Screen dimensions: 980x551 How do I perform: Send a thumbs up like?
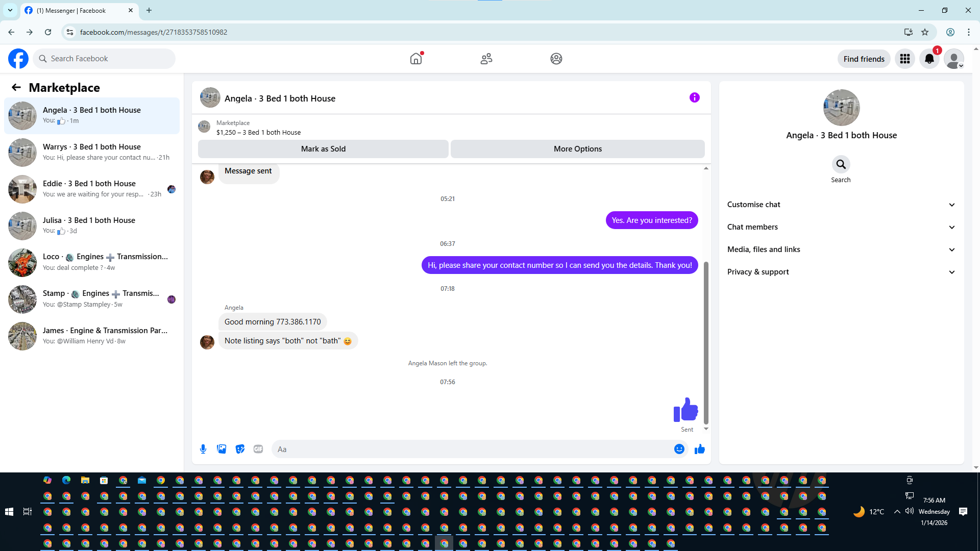699,449
